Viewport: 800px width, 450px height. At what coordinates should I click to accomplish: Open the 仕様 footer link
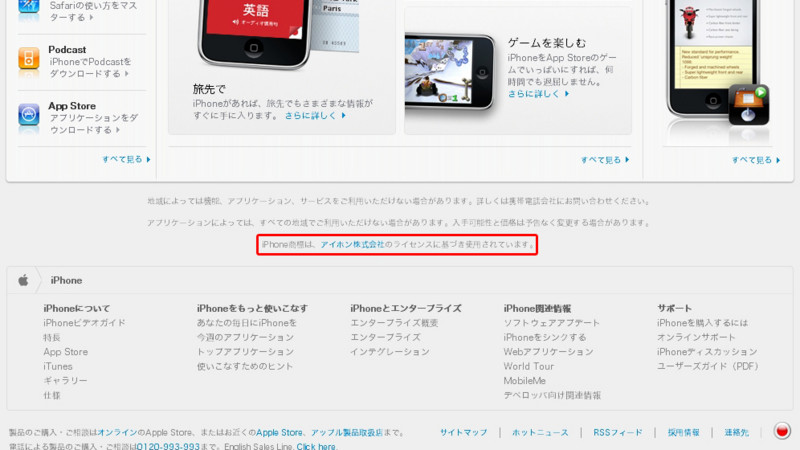coord(52,395)
